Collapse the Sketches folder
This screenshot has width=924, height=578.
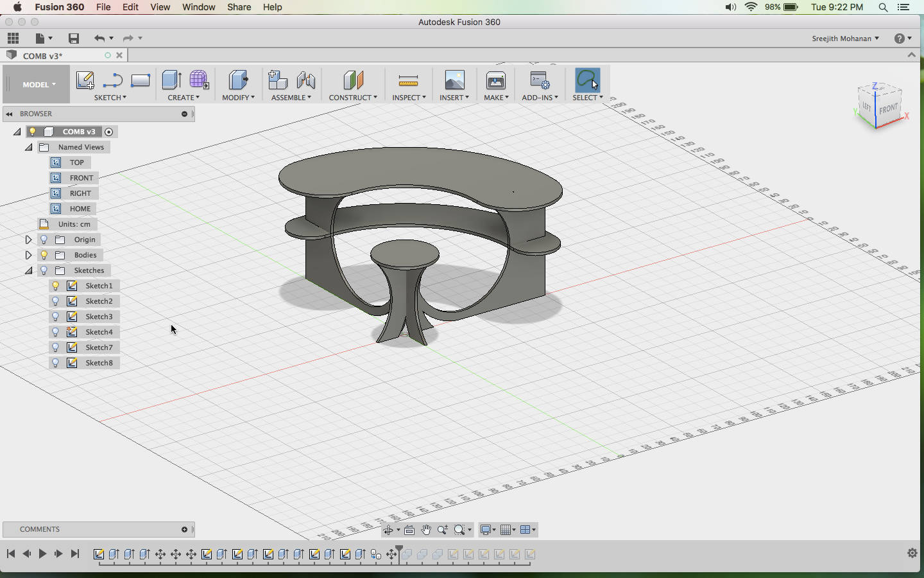28,270
